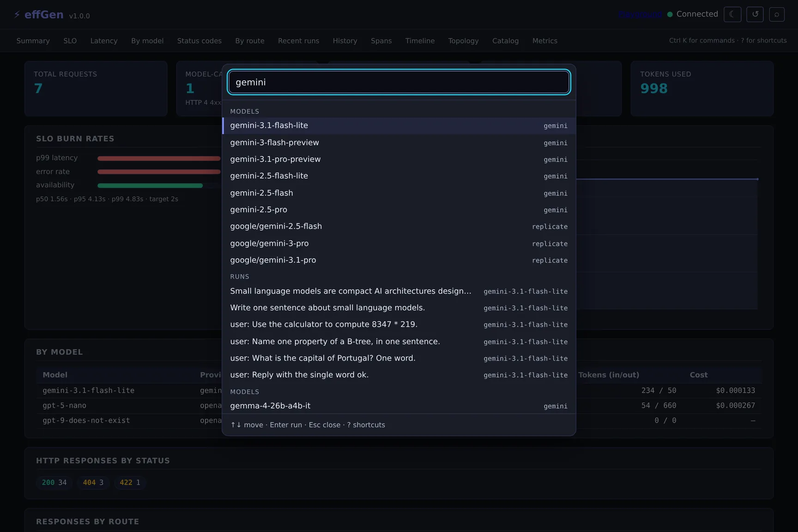Click the p50/p95/p99 latency summary text

(107, 199)
